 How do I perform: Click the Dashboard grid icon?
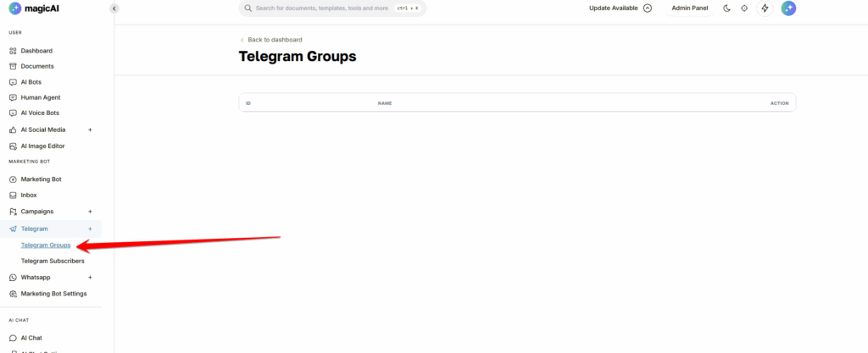click(x=14, y=51)
